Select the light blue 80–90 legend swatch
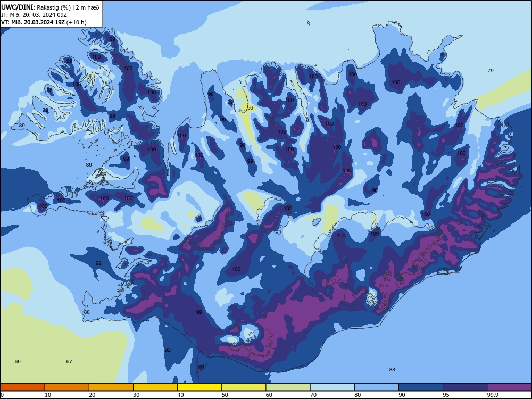The height and width of the screenshot is (399, 532). pyautogui.click(x=377, y=387)
